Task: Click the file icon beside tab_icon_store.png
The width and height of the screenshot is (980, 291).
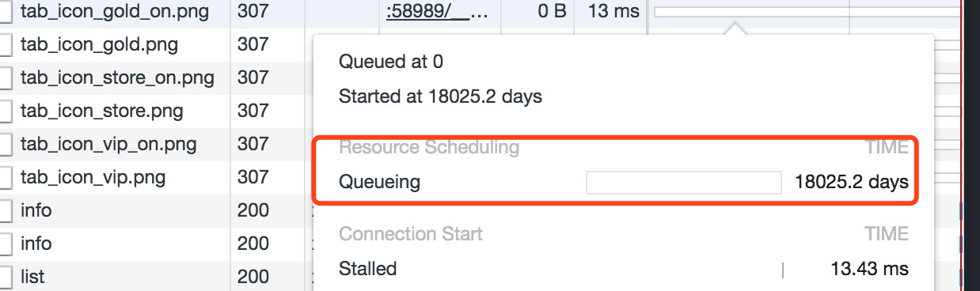Action: (5, 111)
